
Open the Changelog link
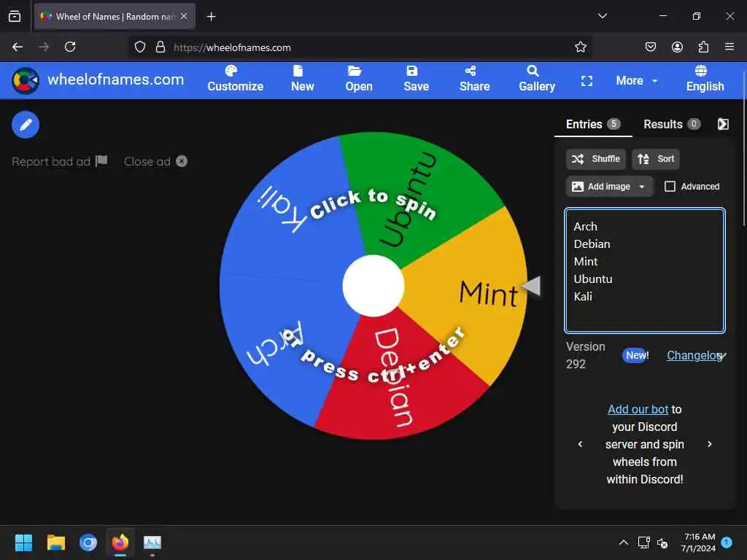pyautogui.click(x=694, y=355)
